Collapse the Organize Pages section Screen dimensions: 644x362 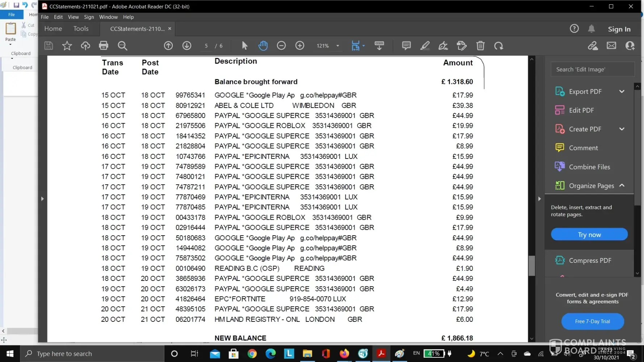(x=622, y=186)
